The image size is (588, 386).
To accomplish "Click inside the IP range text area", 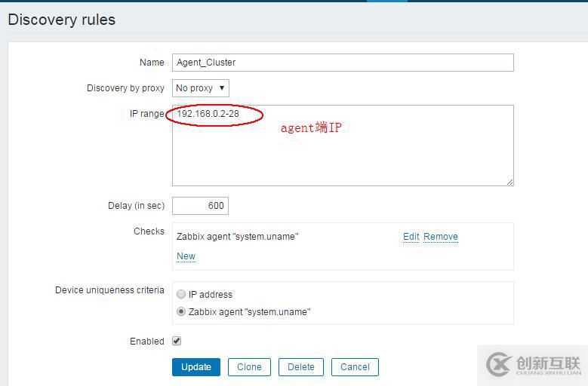I will 343,146.
